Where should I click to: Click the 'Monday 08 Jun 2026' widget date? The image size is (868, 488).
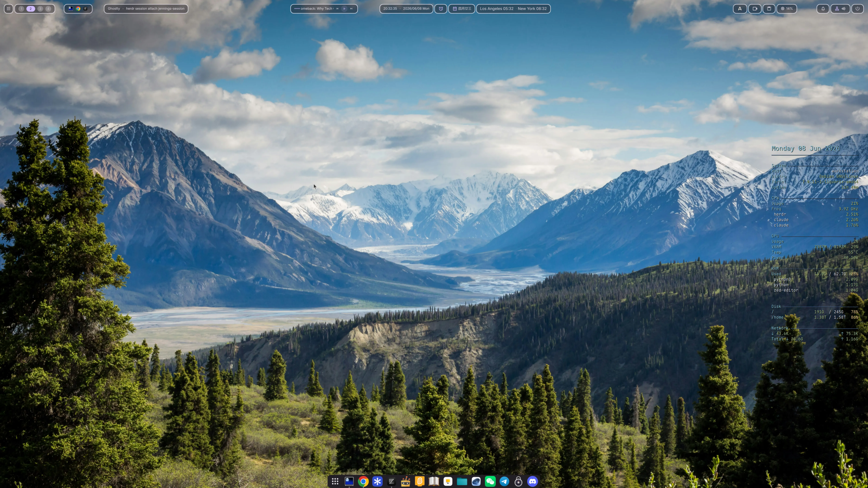tap(805, 149)
